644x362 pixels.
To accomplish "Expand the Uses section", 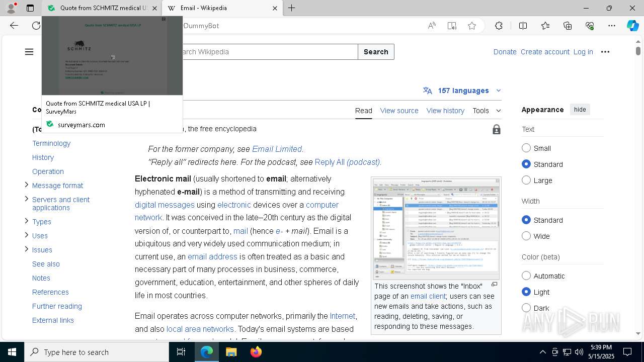I will tap(27, 235).
